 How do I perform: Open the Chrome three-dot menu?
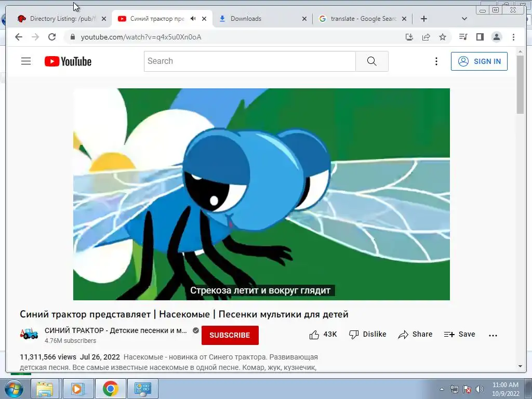pyautogui.click(x=513, y=37)
